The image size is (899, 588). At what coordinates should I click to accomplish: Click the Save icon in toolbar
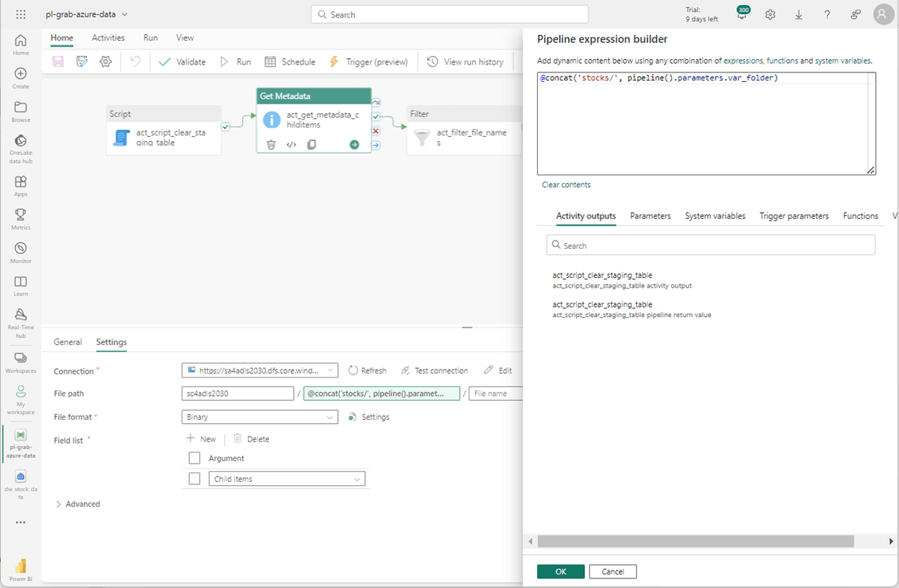[58, 62]
